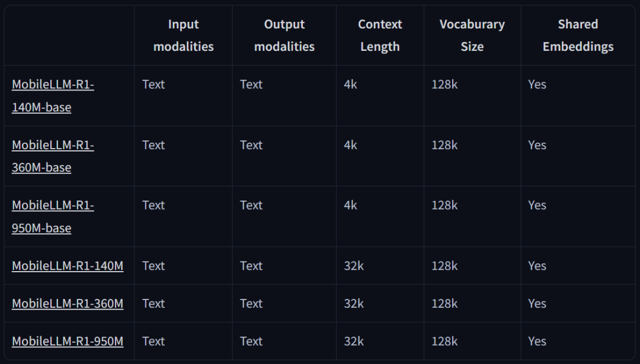This screenshot has height=364, width=640.
Task: Open the MobileLLM-R1-140M-base model link
Action: click(53, 95)
